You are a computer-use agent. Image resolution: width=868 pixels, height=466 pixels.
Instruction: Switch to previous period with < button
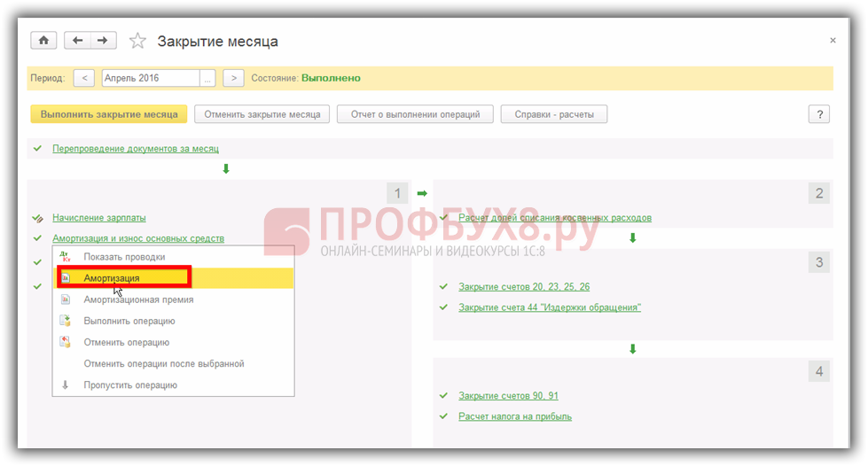(83, 78)
